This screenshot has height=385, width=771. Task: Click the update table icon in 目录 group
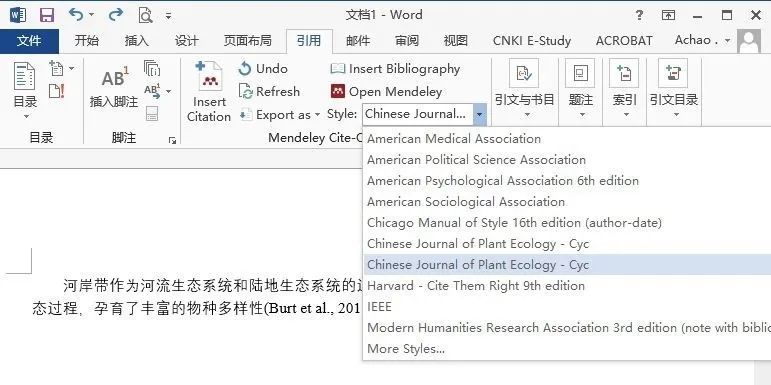pos(57,91)
